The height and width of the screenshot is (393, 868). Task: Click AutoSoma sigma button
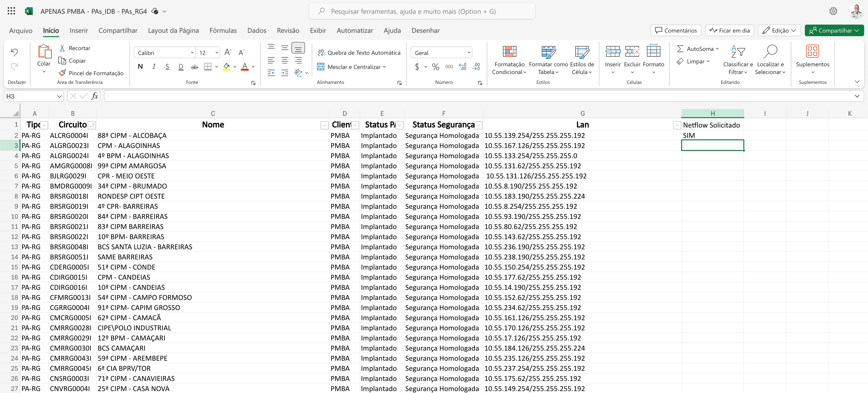point(697,49)
